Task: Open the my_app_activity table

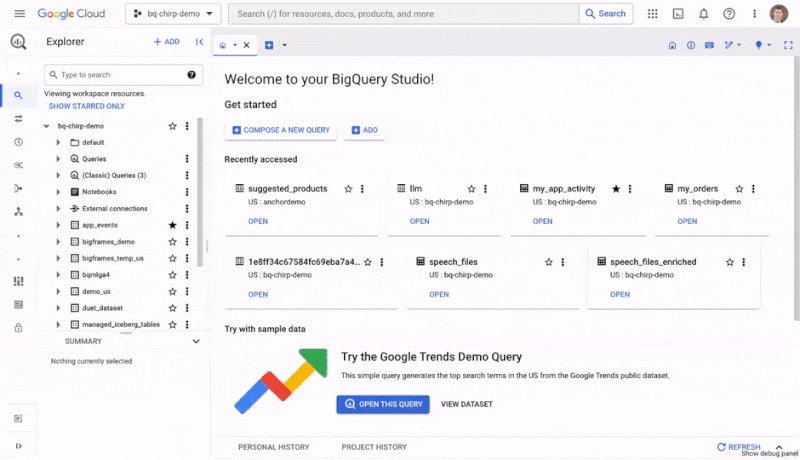Action: tap(542, 221)
